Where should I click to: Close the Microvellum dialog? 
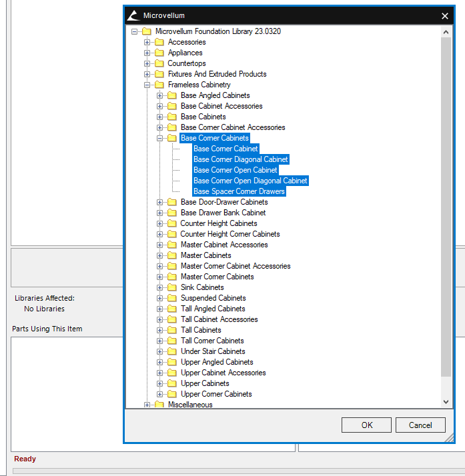click(445, 15)
